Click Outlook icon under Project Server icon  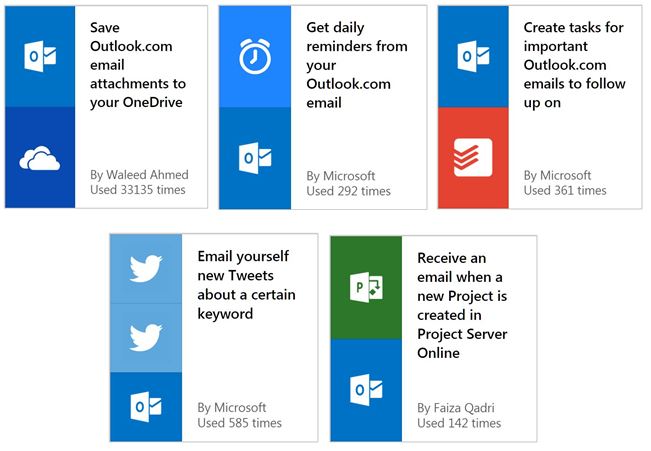366,390
